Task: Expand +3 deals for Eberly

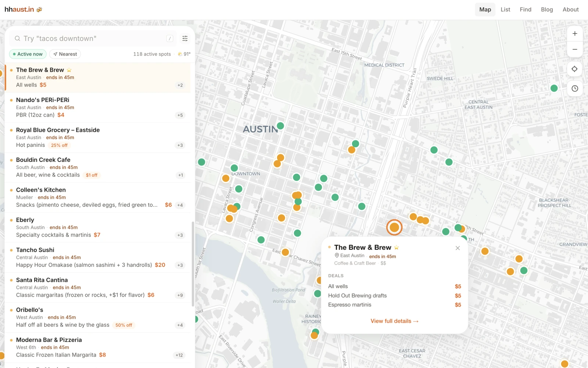Action: coord(180,235)
